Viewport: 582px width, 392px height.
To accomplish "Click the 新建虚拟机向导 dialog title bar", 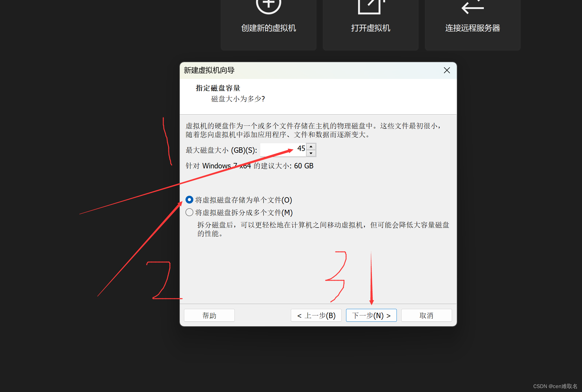I will coord(300,70).
